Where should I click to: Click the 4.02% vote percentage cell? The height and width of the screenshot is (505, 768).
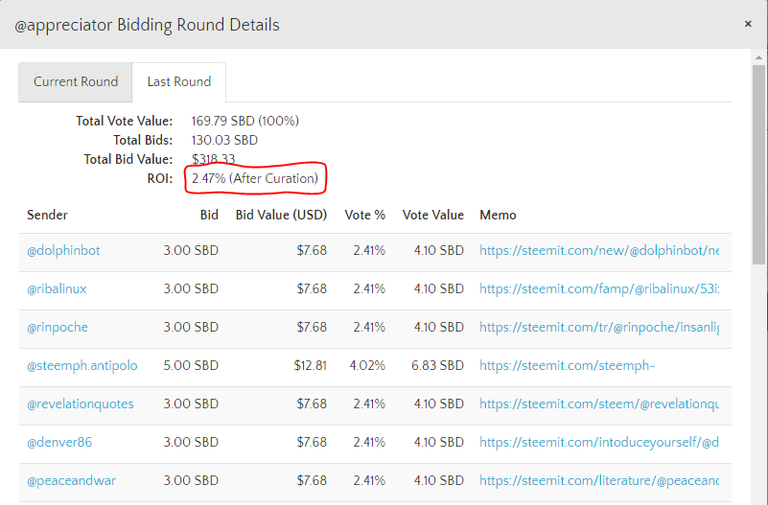click(367, 366)
